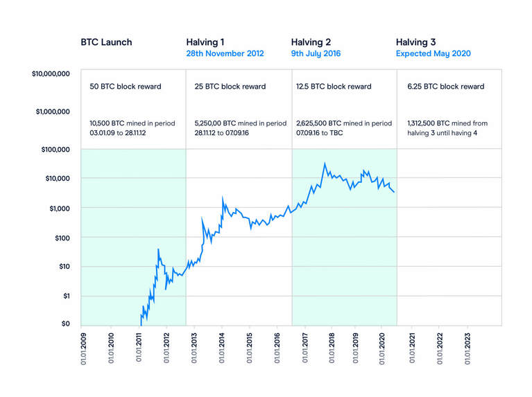Click the 01.01.2016 x-axis label

(277, 349)
